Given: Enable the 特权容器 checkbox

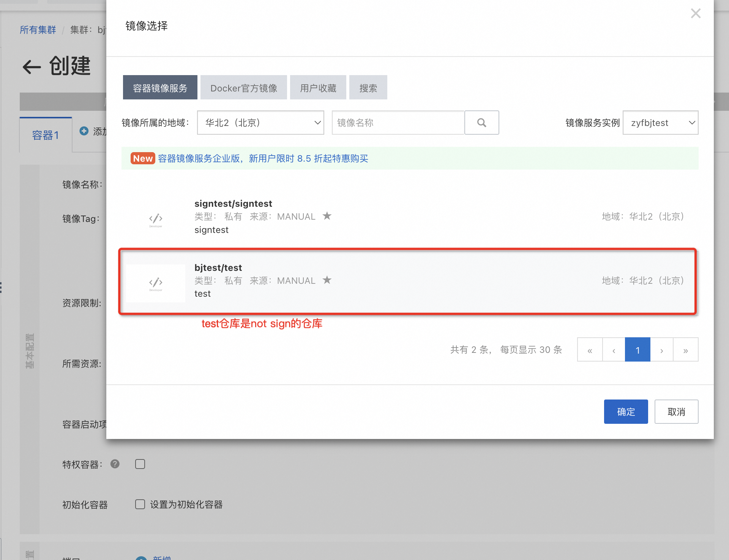Looking at the screenshot, I should pyautogui.click(x=140, y=464).
